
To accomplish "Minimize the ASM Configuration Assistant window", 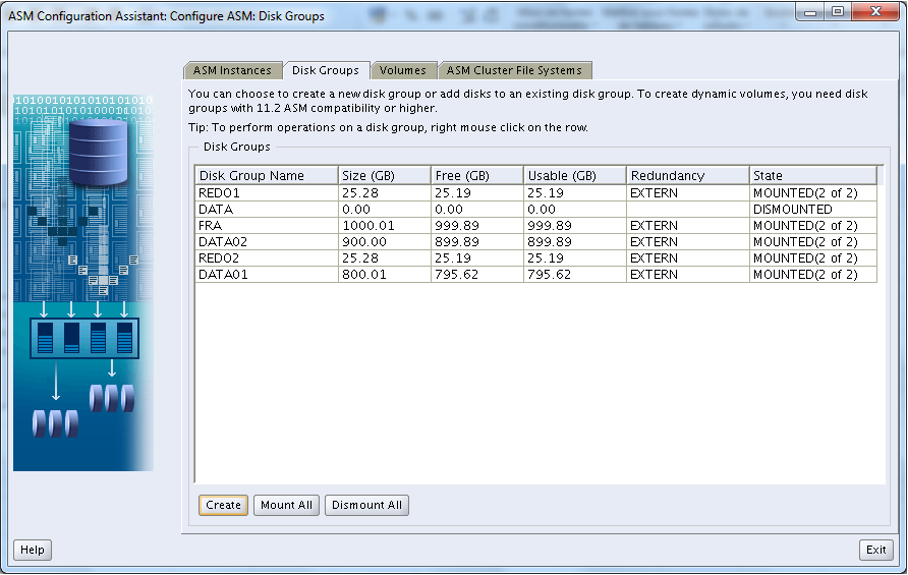I will 810,12.
